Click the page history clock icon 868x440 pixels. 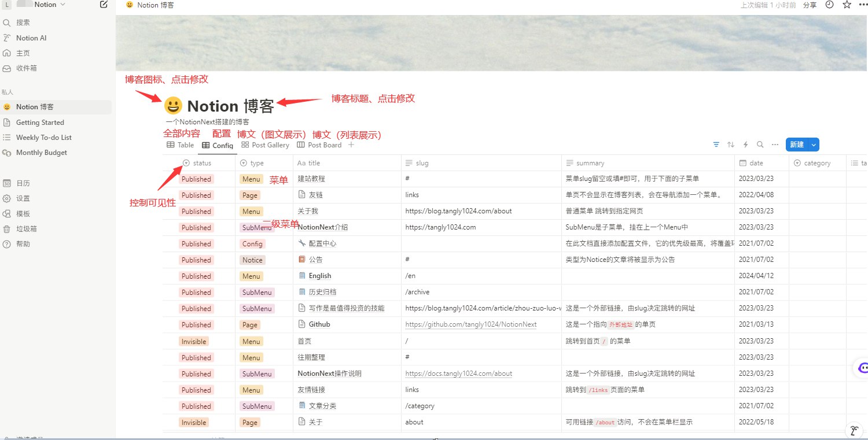829,5
